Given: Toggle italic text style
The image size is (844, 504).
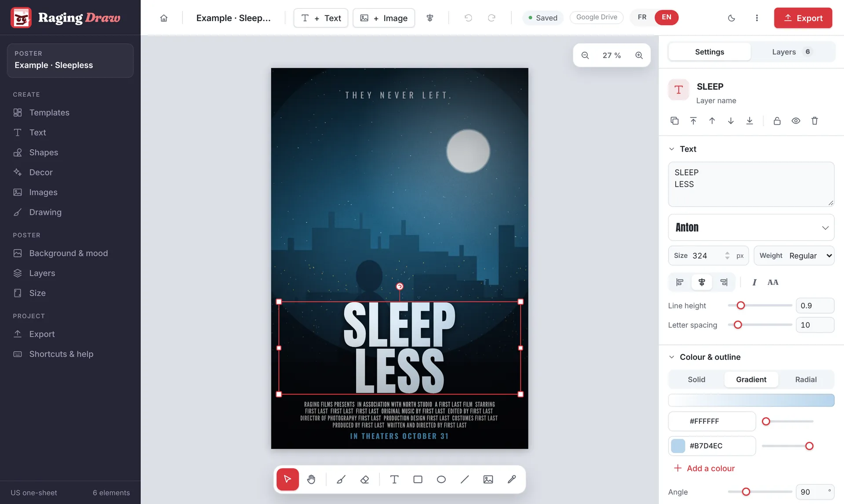Looking at the screenshot, I should tap(754, 282).
